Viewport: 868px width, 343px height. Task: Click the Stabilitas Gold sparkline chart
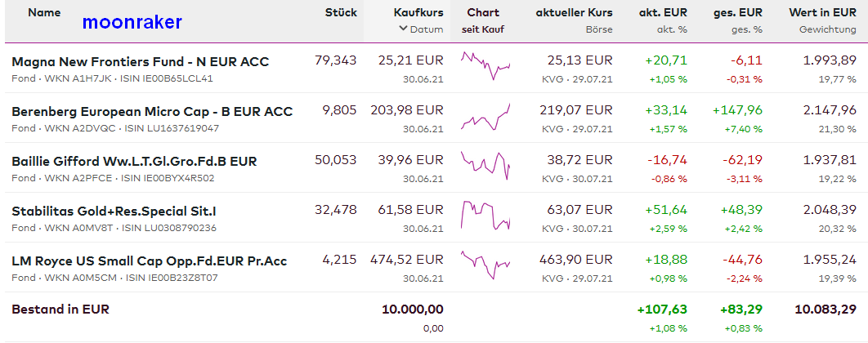[x=485, y=215]
